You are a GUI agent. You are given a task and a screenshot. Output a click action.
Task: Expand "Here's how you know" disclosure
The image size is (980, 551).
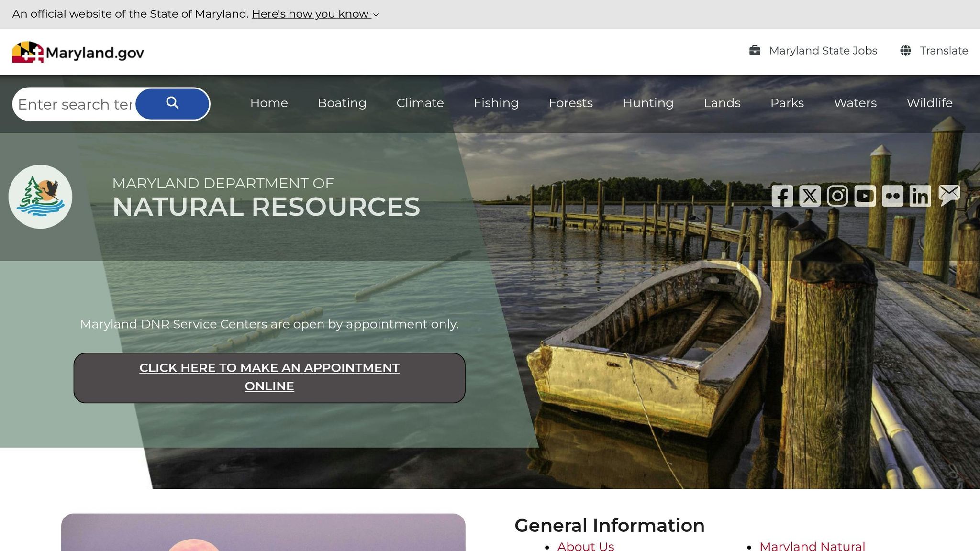[315, 14]
